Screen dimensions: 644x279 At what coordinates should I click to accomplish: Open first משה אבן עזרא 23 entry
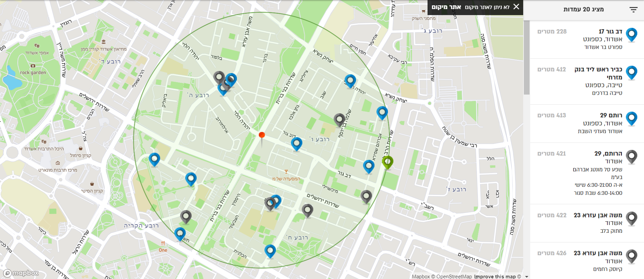587,223
